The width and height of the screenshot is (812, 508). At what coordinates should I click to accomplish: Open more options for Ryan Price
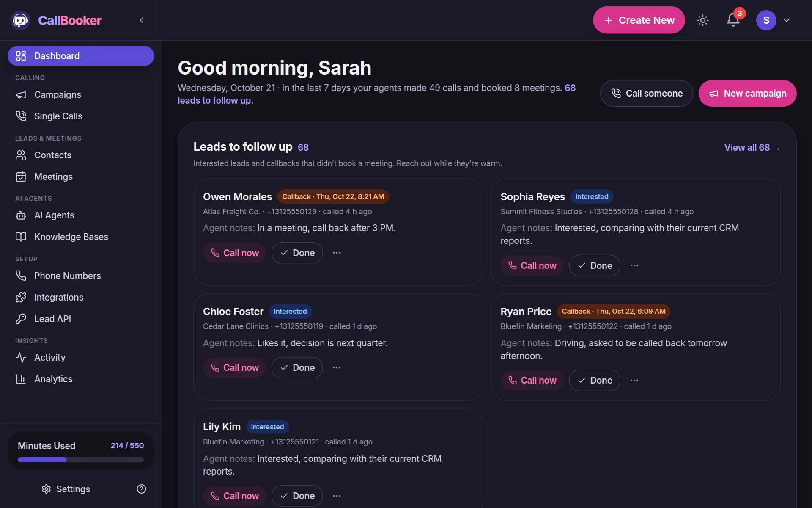[634, 380]
